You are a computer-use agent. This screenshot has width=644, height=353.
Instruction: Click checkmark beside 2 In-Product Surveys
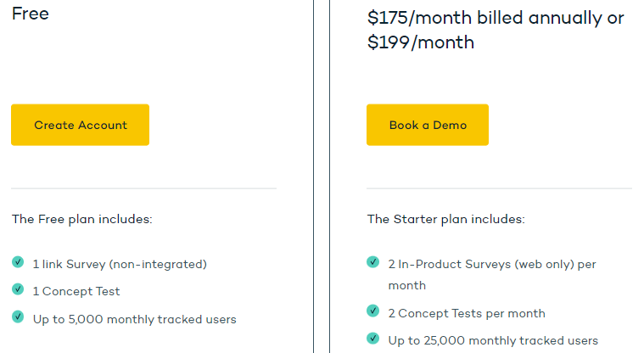373,261
